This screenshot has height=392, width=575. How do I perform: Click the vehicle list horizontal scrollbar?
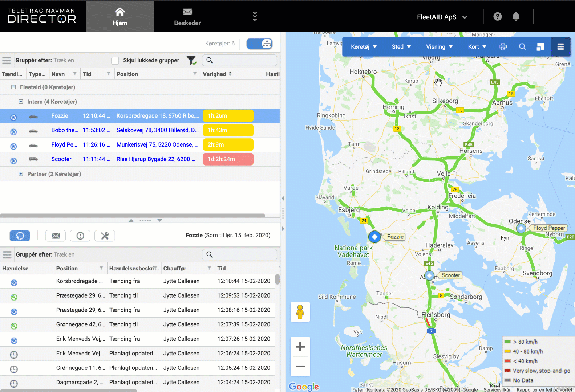pos(133,215)
